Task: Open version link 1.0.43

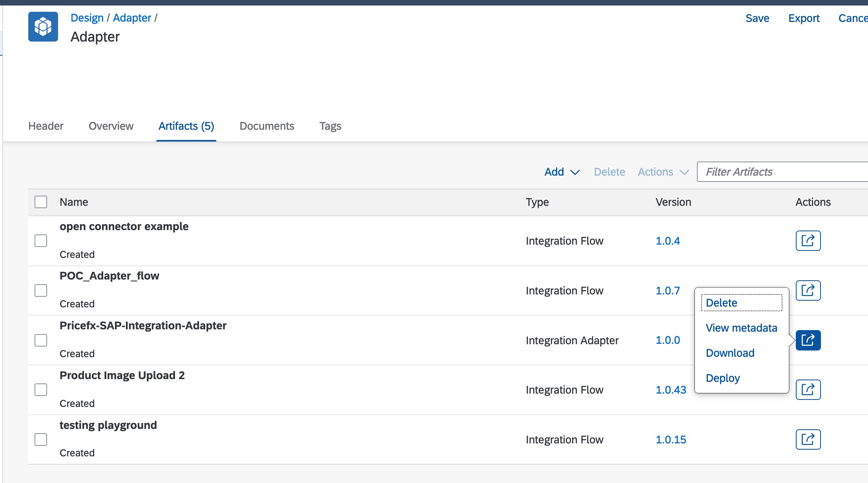Action: point(671,390)
